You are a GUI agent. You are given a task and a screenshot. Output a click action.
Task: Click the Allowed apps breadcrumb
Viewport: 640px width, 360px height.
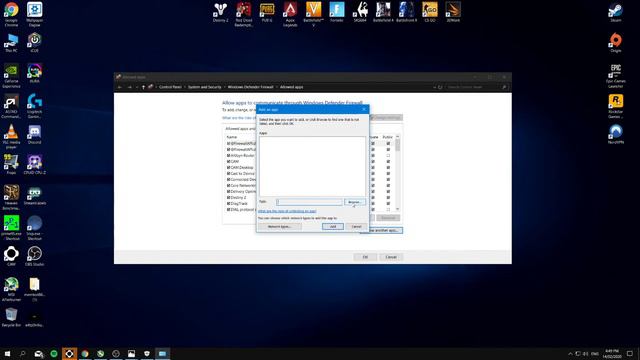[x=291, y=87]
